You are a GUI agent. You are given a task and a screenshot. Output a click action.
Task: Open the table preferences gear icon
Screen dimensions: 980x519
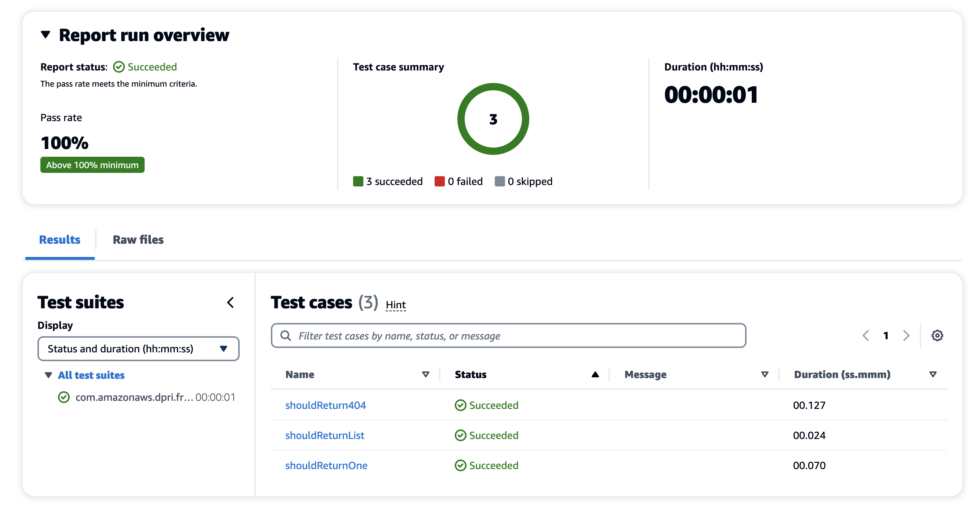(x=937, y=335)
